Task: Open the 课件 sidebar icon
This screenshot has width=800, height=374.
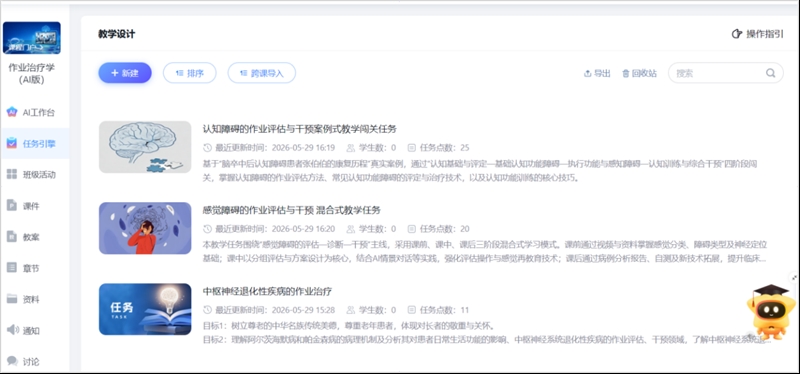Action: point(12,206)
